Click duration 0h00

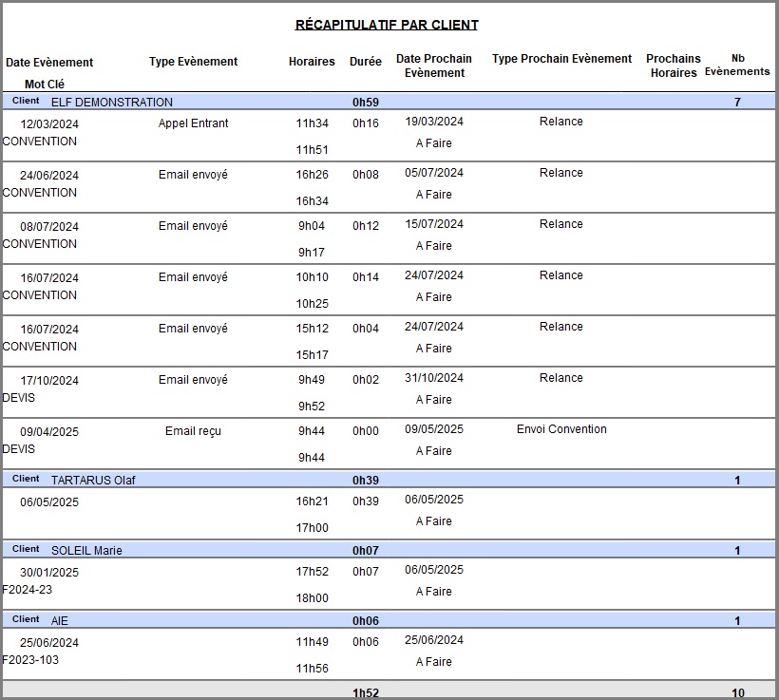tap(366, 430)
